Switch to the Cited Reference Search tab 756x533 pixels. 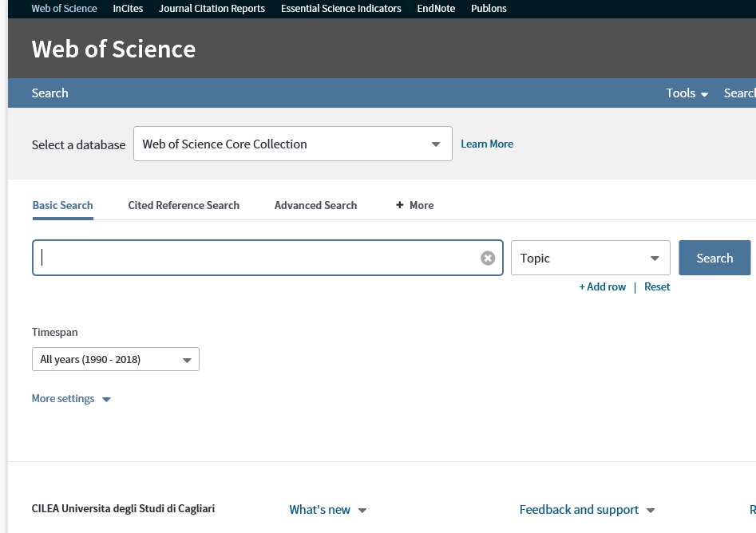click(x=184, y=205)
